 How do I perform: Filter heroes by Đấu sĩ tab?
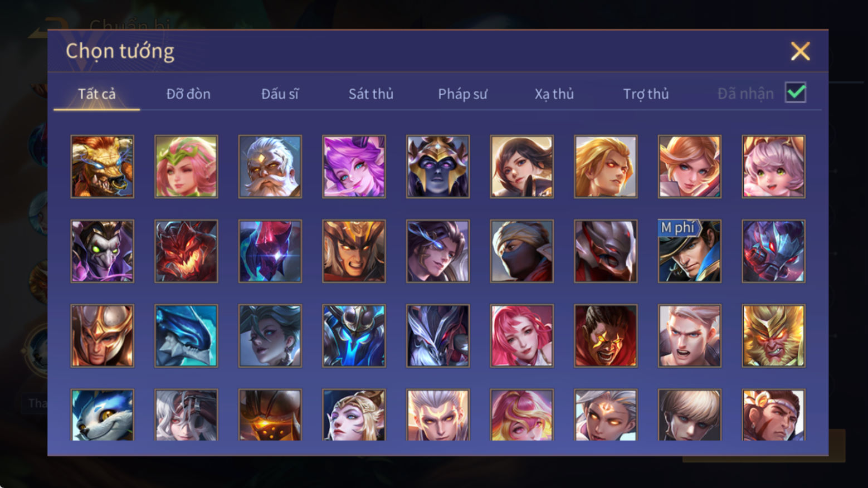280,94
